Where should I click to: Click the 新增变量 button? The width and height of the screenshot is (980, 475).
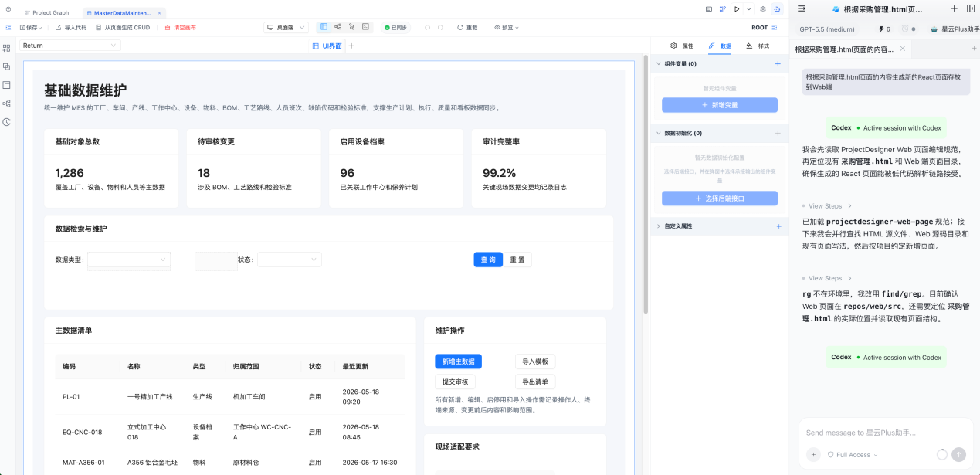tap(720, 105)
